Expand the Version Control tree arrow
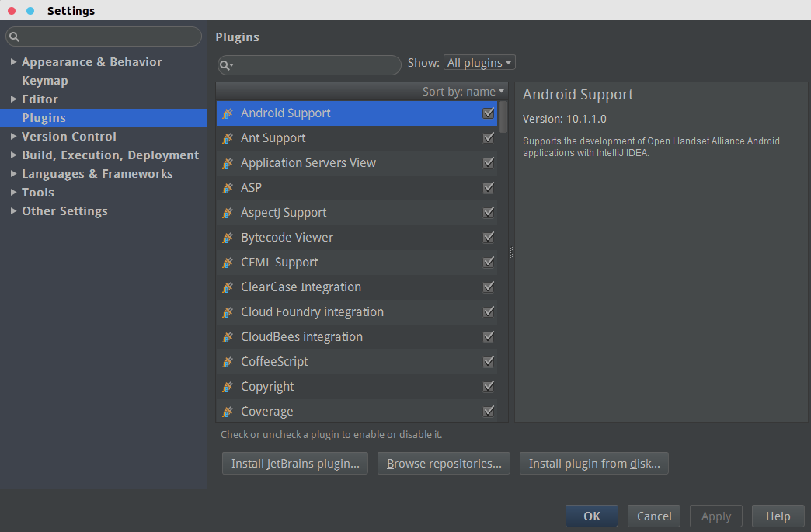This screenshot has width=811, height=532. point(13,137)
